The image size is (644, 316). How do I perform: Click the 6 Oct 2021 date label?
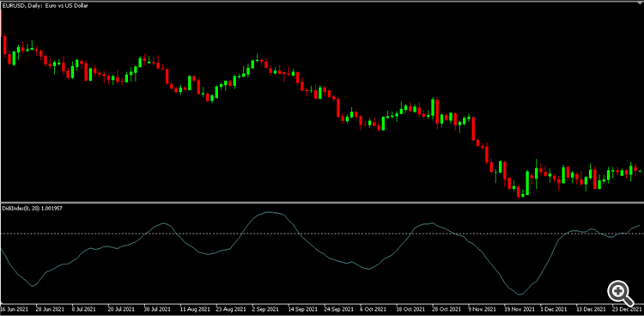374,308
